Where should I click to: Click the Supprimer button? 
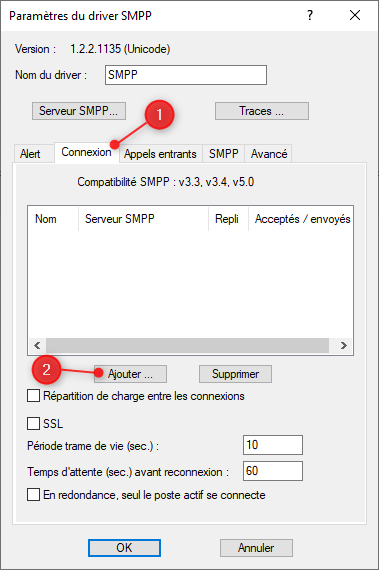pyautogui.click(x=235, y=374)
